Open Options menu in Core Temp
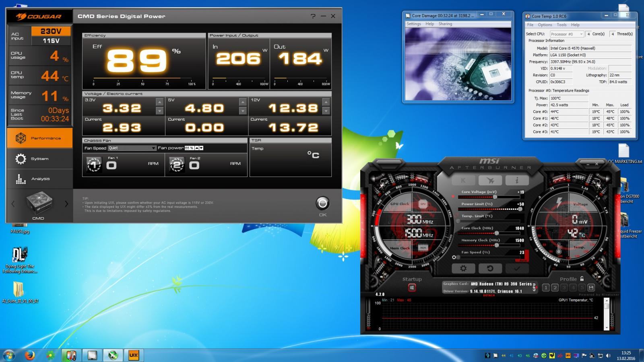 (545, 25)
